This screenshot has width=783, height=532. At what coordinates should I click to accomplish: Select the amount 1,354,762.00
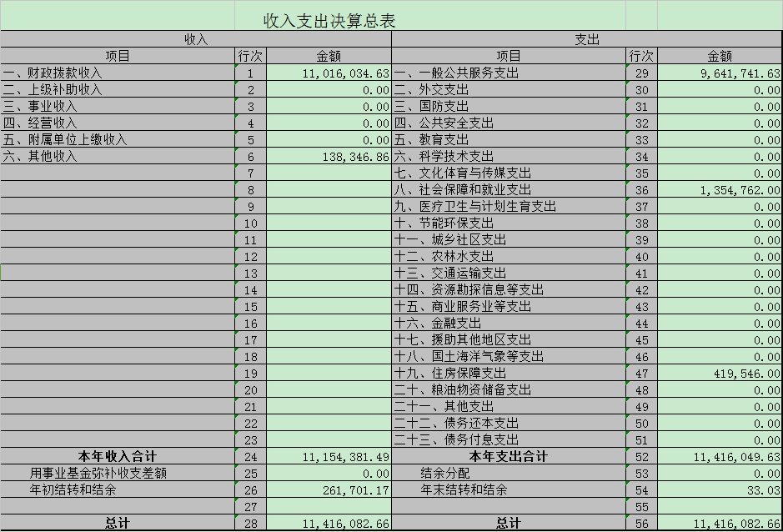click(x=720, y=190)
